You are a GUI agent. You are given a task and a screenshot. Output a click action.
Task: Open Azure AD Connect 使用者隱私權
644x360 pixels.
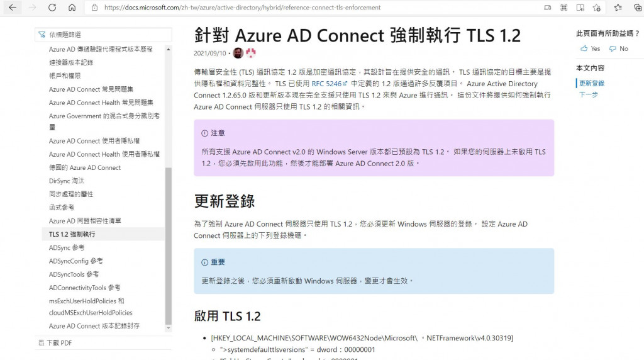click(x=94, y=140)
